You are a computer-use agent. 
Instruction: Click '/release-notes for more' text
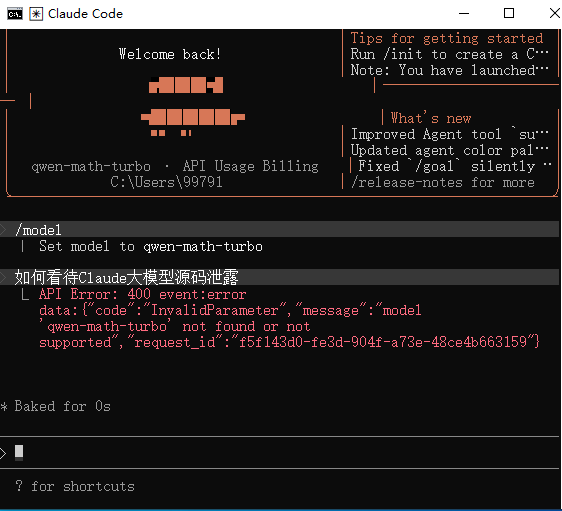coord(443,182)
